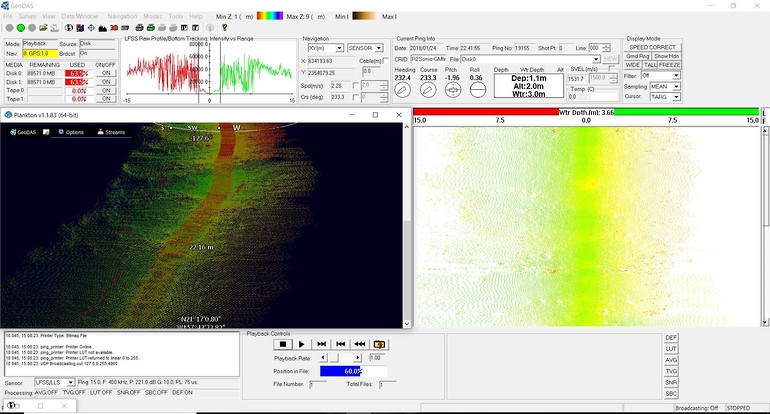Click the GeoDAS button in Plankton window
The height and width of the screenshot is (414, 770).
(x=23, y=132)
